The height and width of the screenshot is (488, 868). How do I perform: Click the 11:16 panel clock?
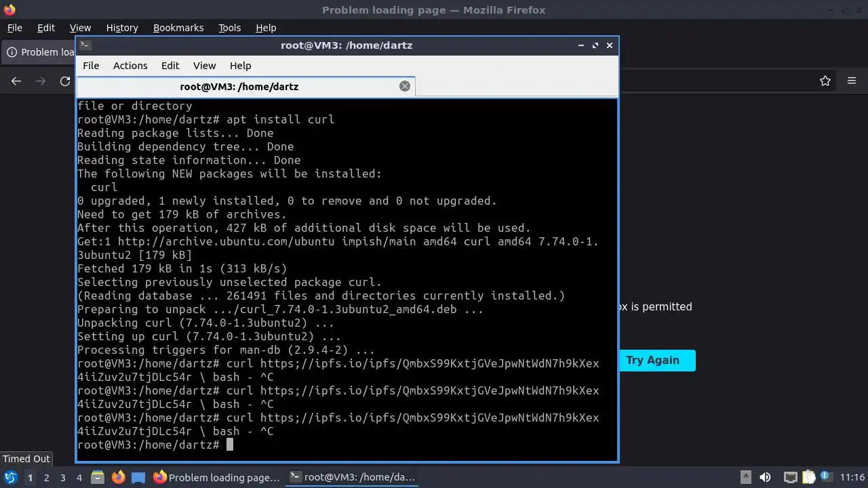click(x=852, y=478)
